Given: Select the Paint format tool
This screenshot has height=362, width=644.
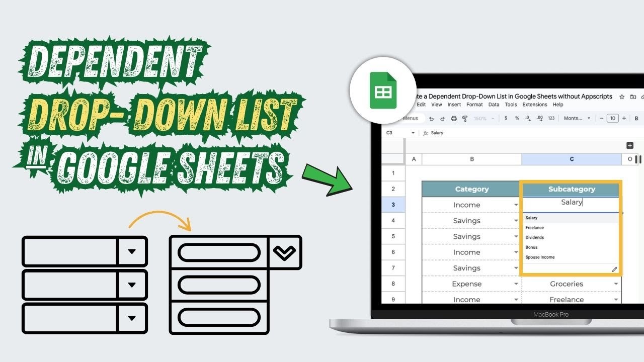Looking at the screenshot, I should (x=464, y=119).
